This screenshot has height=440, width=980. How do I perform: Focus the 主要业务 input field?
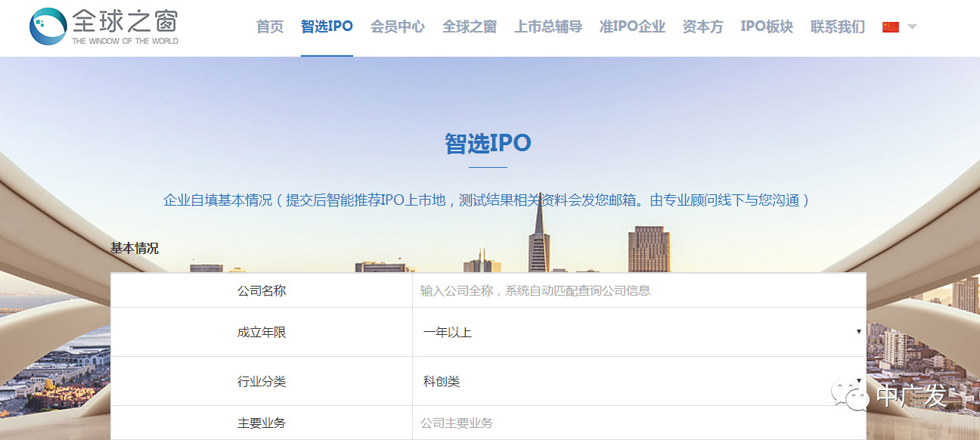639,423
